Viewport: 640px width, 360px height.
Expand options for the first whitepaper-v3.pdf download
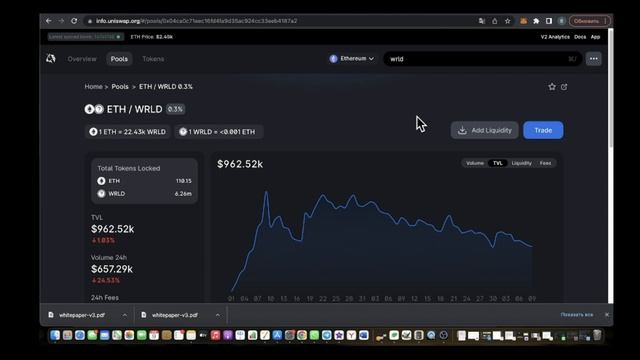tap(124, 315)
